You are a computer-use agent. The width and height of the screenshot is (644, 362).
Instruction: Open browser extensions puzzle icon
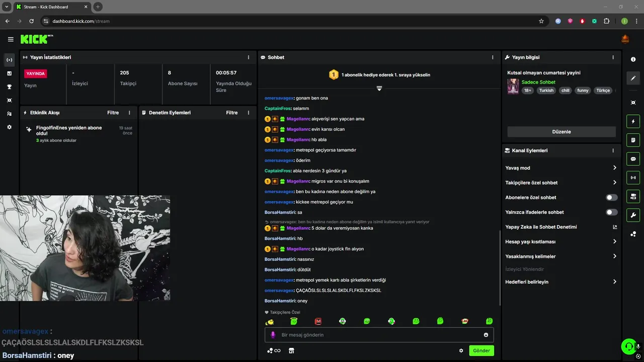606,21
